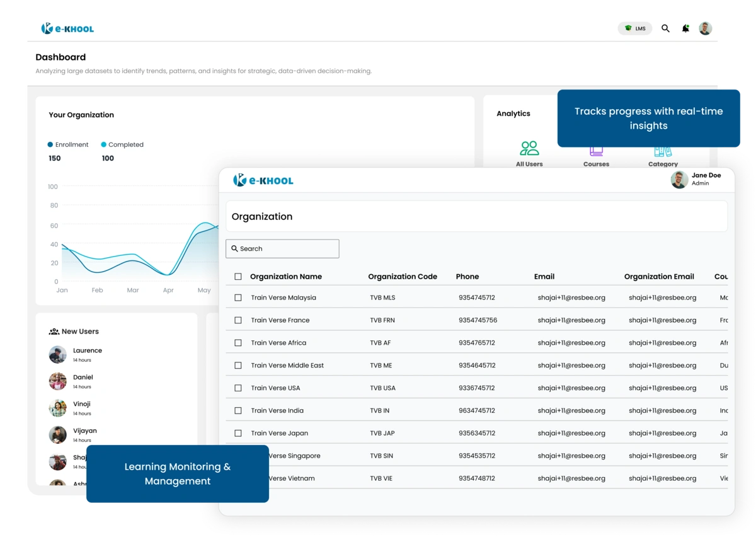The image size is (756, 537).
Task: Open the Train Verse India organization entry
Action: pos(277,410)
